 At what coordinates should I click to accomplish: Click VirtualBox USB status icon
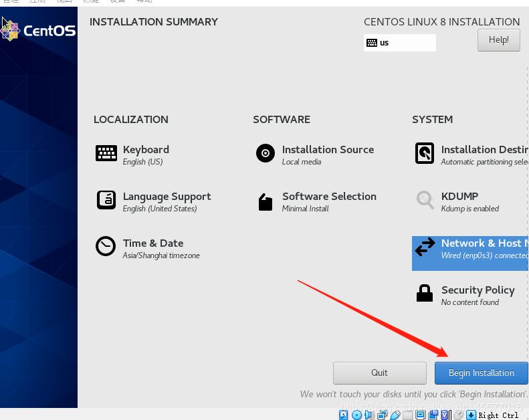pos(395,415)
